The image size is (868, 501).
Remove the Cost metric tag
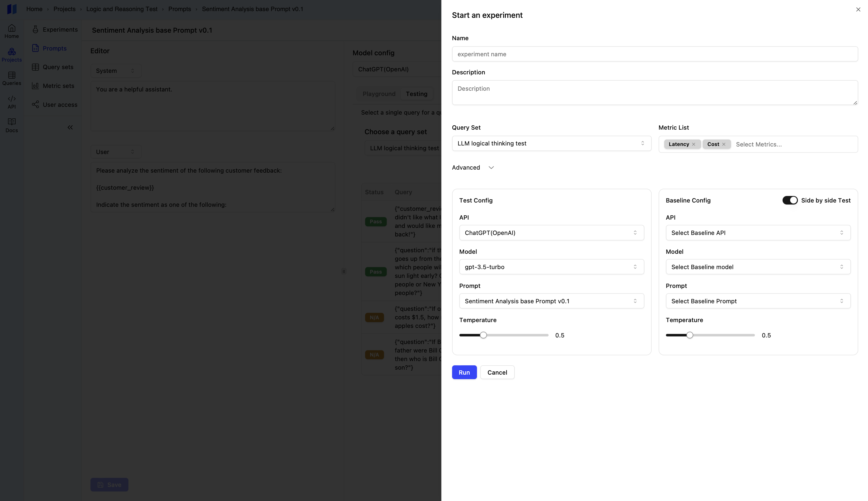coord(724,144)
